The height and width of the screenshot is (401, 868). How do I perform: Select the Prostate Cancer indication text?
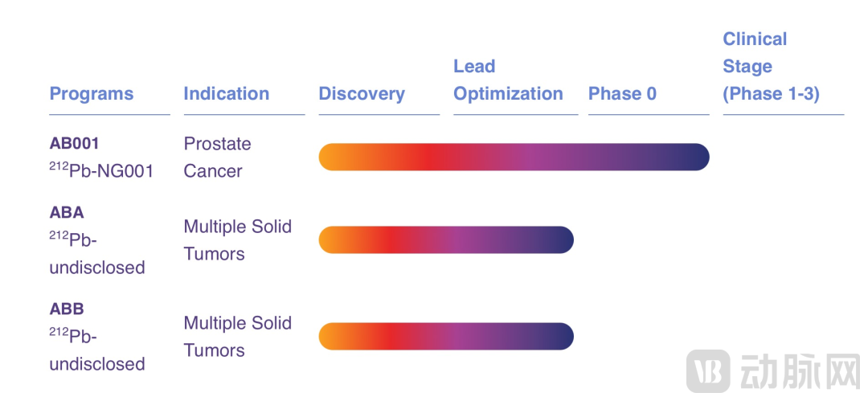(x=217, y=158)
